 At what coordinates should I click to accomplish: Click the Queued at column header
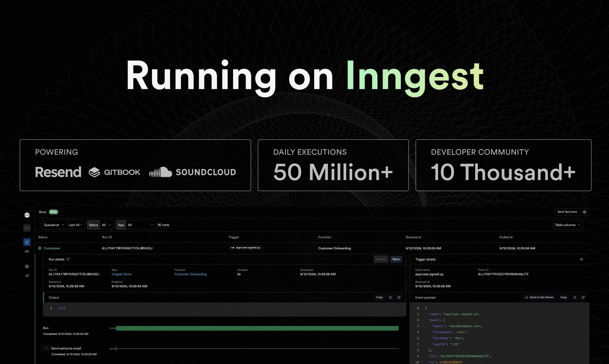click(413, 237)
